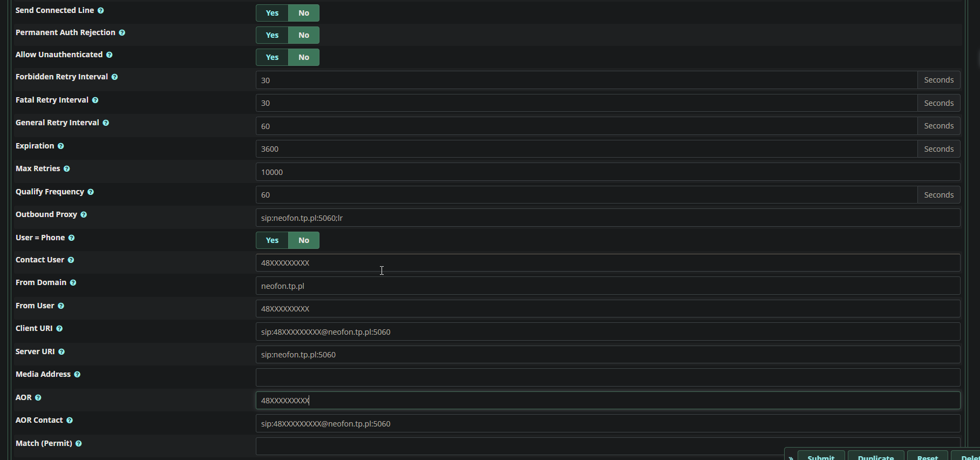Show help for Match (Permit)

[79, 444]
